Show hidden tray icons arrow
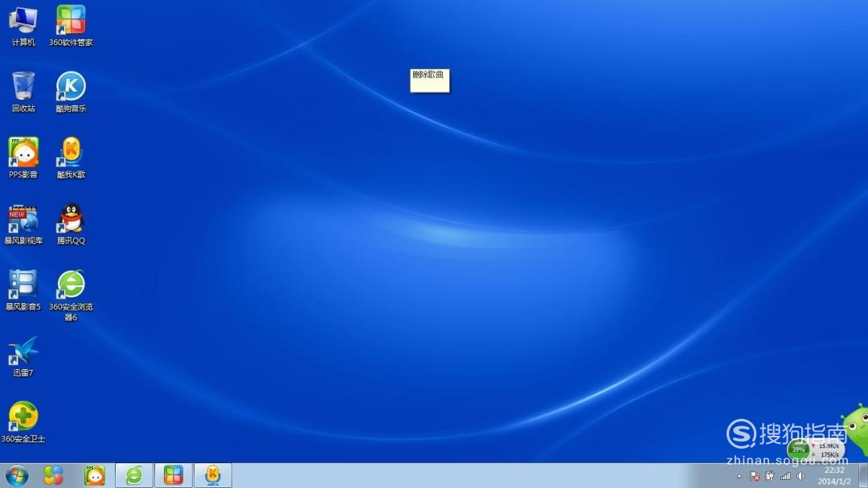 coord(739,477)
